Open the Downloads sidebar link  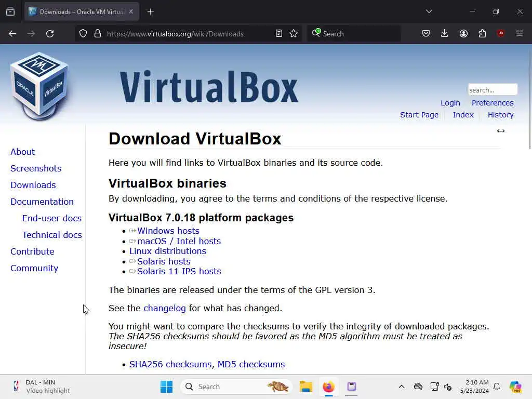33,185
